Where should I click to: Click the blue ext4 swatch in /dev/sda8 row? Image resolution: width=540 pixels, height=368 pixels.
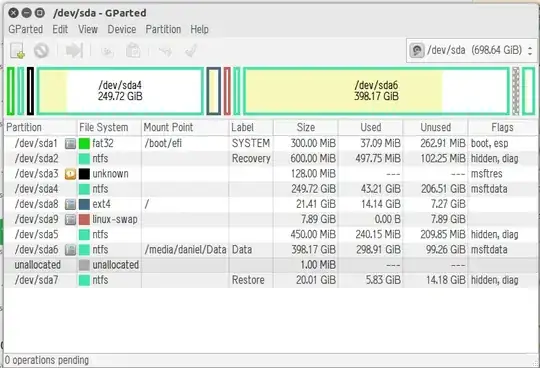[84, 204]
